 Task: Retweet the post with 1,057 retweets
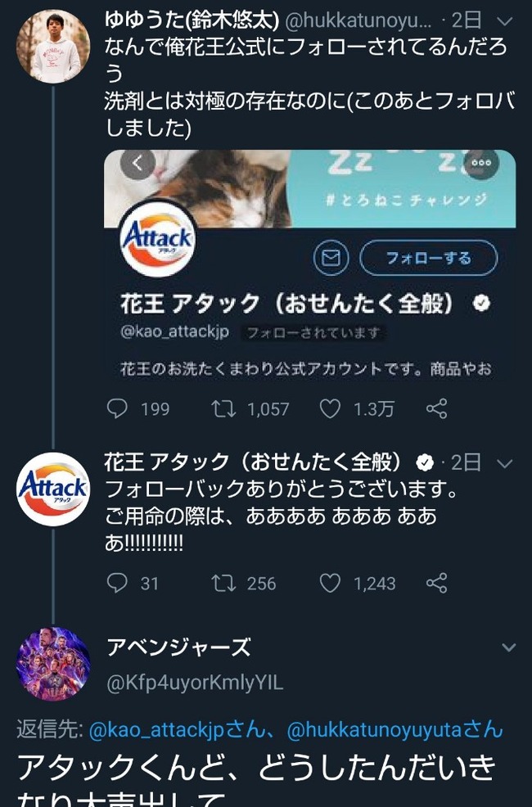coord(223,408)
